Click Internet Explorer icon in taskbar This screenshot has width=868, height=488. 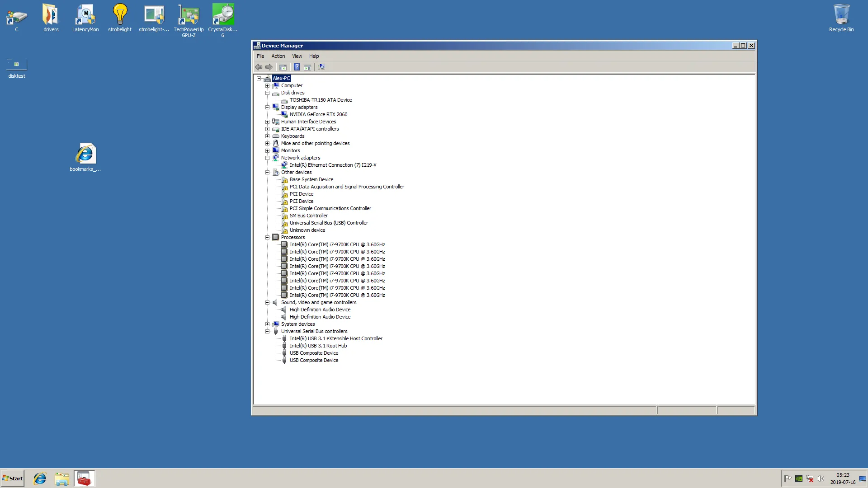40,479
